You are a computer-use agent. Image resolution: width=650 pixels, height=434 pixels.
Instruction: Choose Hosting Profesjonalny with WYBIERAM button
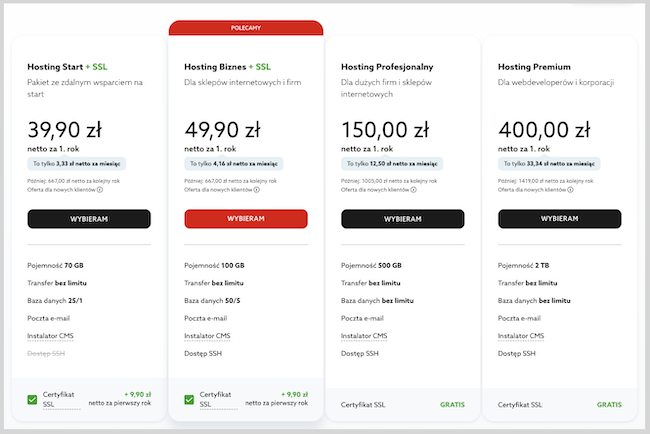point(403,219)
